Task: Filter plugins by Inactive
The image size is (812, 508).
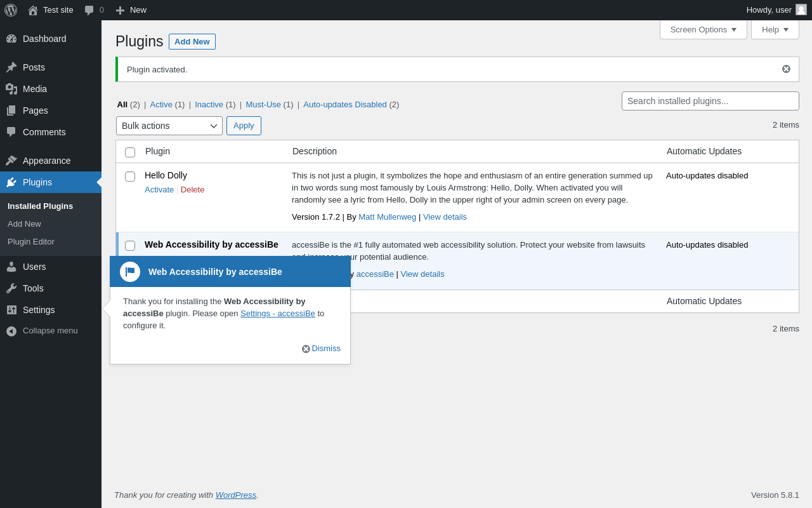Action: click(209, 105)
